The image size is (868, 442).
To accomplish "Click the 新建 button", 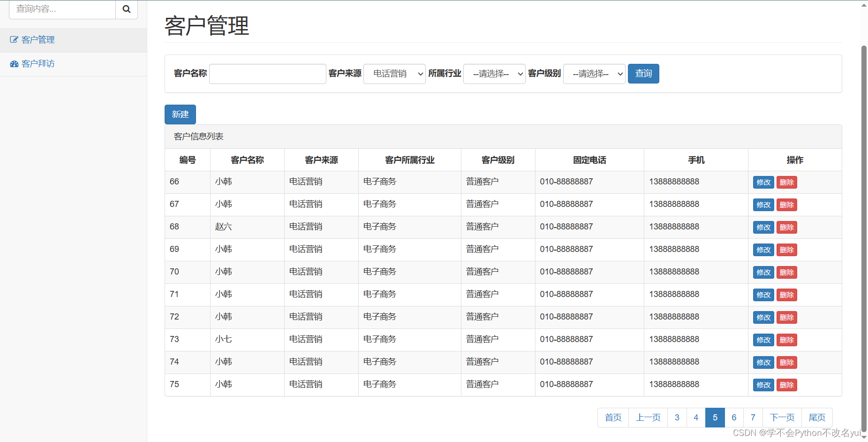I will tap(180, 114).
